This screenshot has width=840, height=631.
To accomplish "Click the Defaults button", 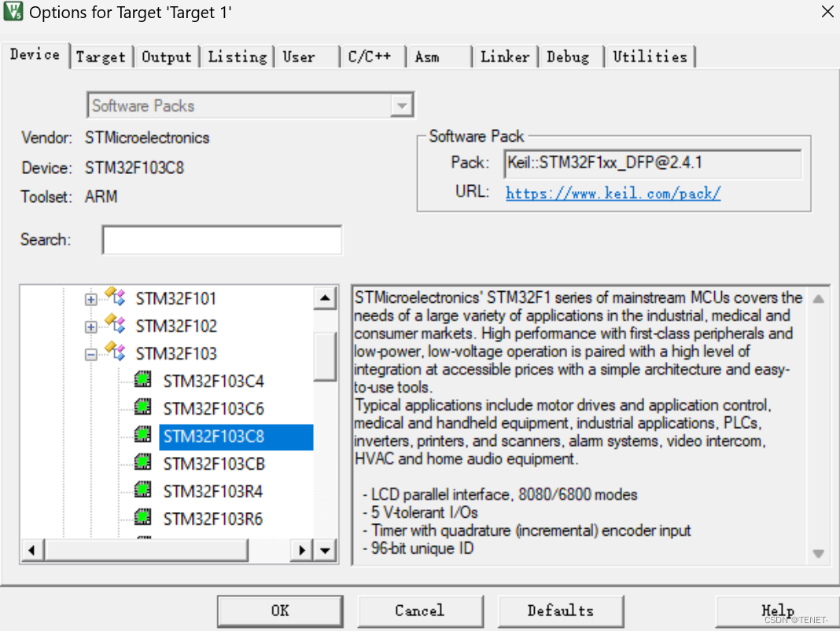I will point(560,611).
